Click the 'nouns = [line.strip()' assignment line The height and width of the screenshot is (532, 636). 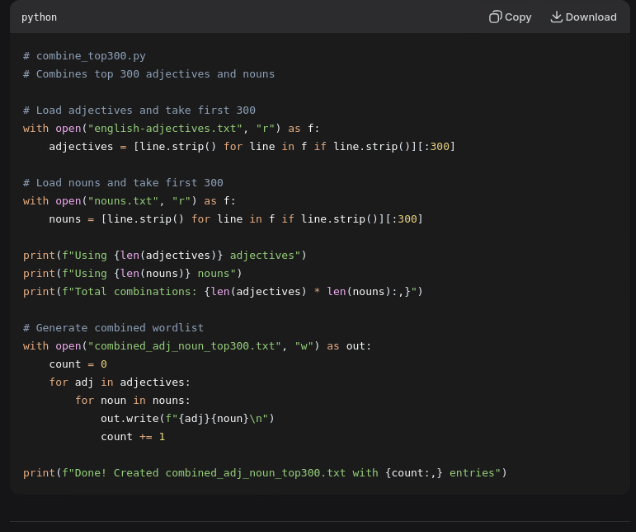235,219
